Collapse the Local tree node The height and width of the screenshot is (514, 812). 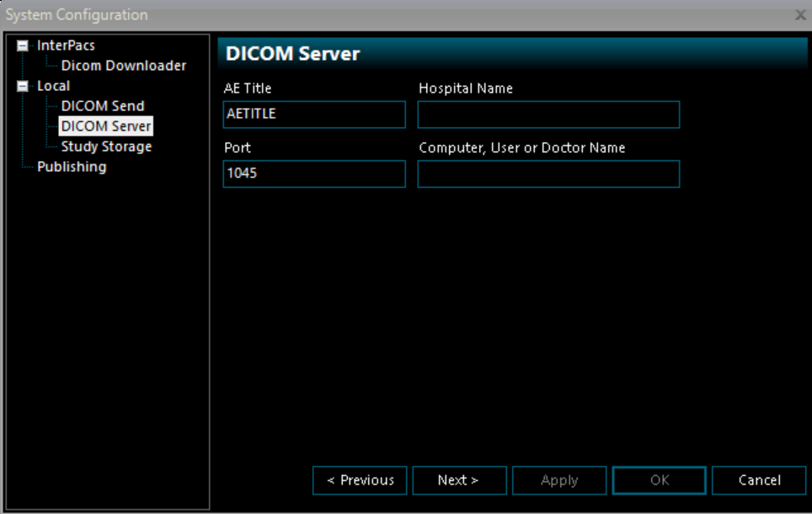coord(22,86)
